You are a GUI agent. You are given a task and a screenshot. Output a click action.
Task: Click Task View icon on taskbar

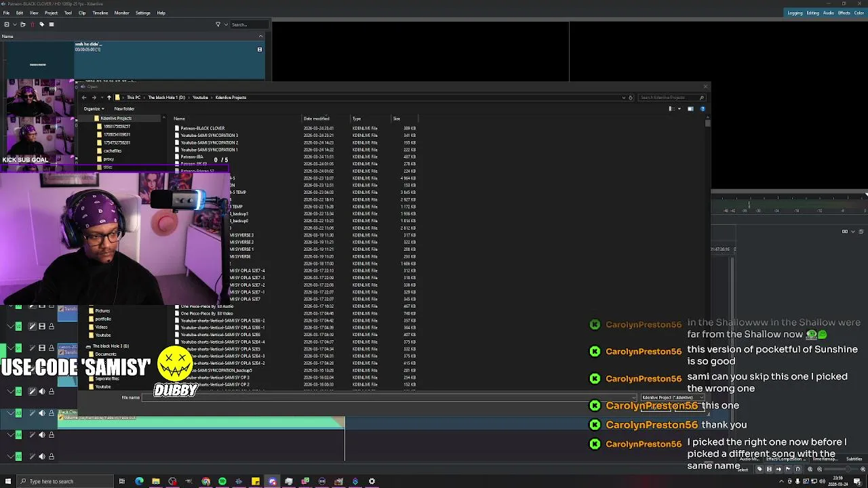pyautogui.click(x=122, y=481)
